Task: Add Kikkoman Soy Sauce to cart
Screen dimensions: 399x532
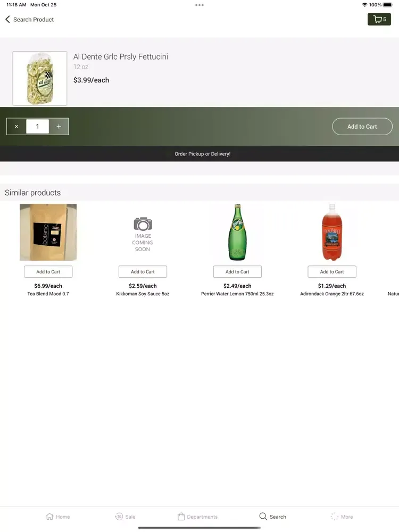Action: click(x=143, y=272)
